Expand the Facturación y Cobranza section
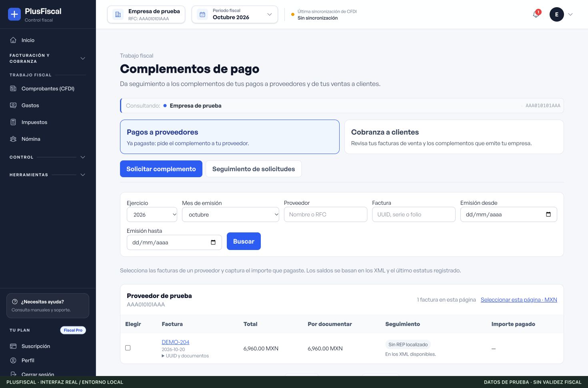 [x=48, y=58]
